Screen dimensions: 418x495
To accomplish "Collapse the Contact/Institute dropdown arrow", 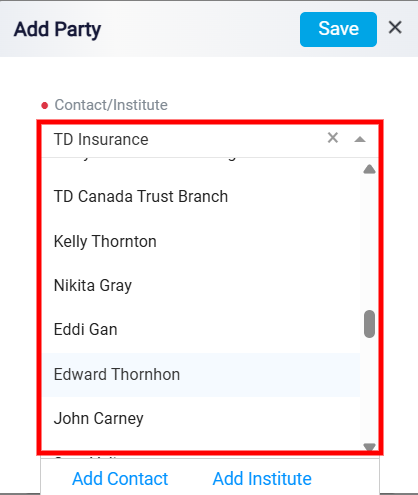I will pyautogui.click(x=360, y=139).
